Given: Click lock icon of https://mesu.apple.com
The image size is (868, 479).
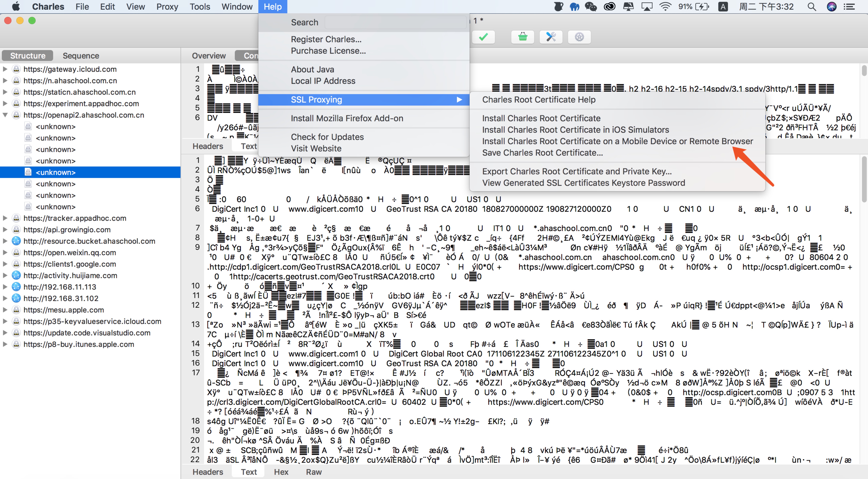Looking at the screenshot, I should [16, 310].
